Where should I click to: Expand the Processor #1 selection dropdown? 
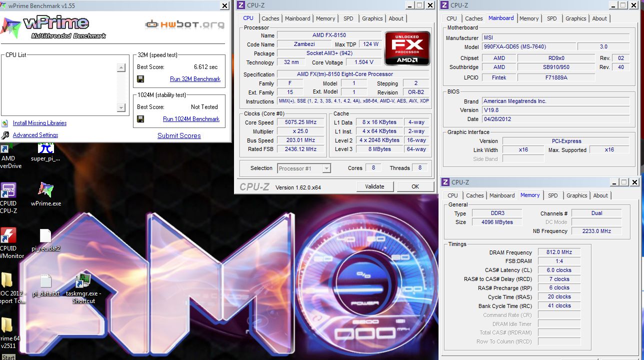point(326,168)
